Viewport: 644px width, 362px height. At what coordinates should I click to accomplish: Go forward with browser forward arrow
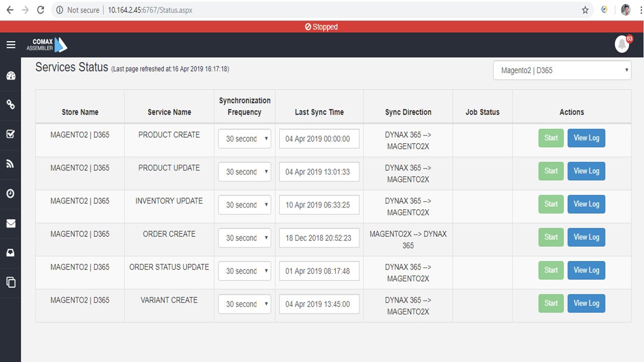(x=25, y=10)
